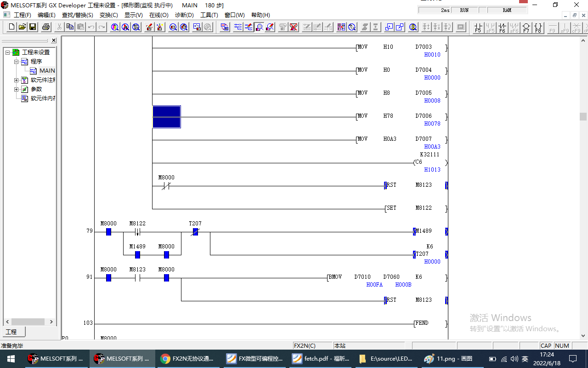Viewport: 588px width, 368px height.
Task: Insert normally closed contact F6 icon
Action: [502, 28]
